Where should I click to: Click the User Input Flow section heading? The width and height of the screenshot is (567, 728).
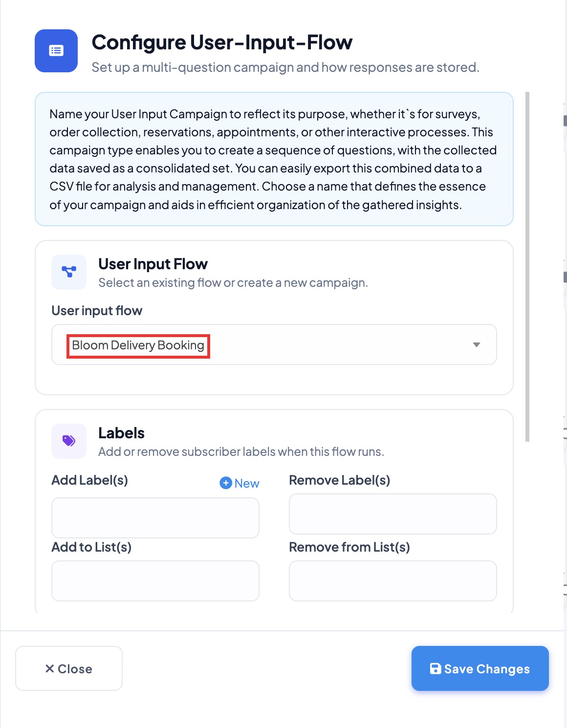point(153,264)
